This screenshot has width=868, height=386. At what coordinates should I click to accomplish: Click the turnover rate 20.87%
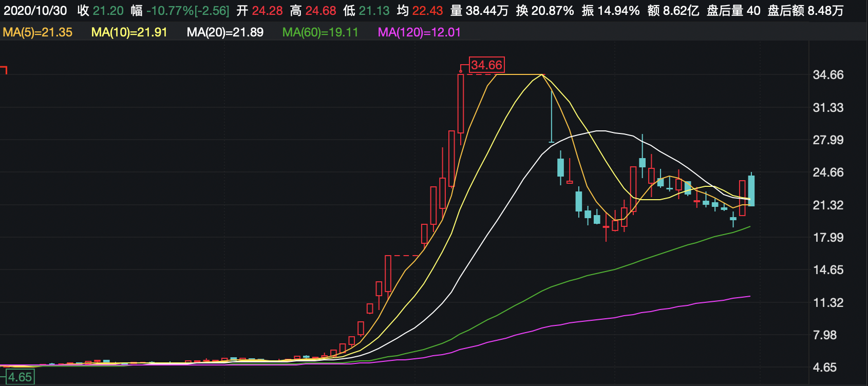pos(552,11)
